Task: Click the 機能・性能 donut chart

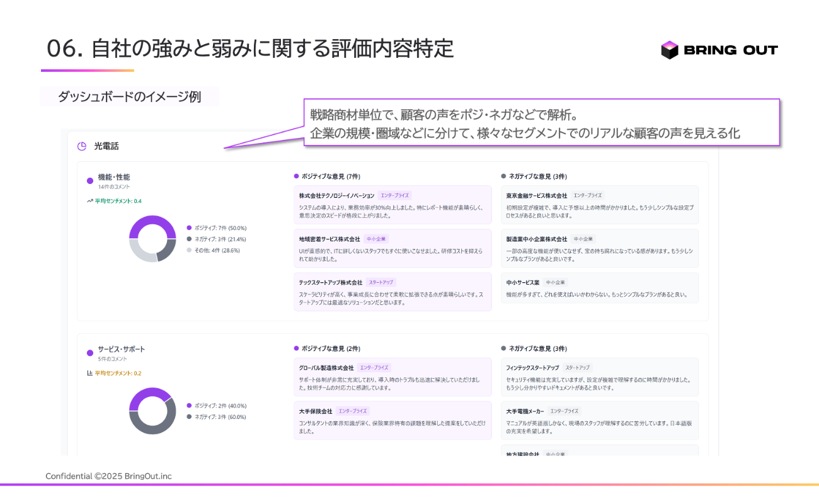Action: coord(152,239)
